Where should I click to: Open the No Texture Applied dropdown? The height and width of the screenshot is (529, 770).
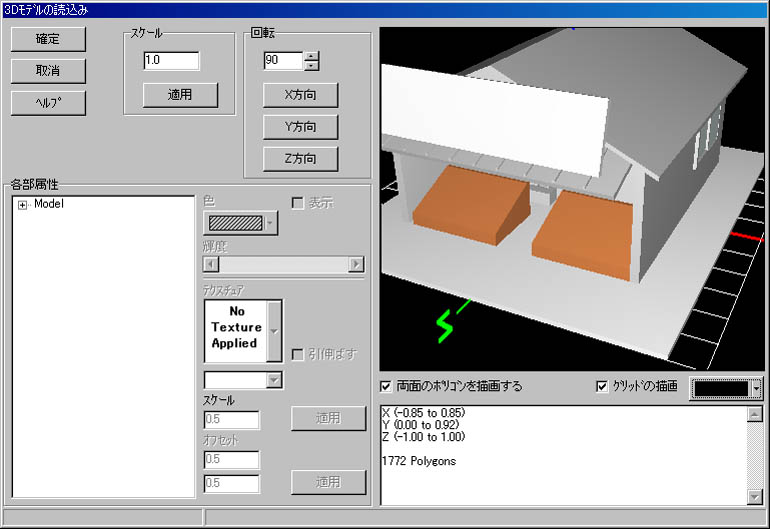(274, 331)
